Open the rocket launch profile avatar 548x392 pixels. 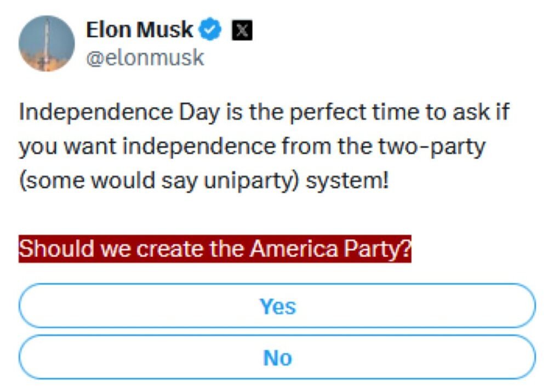click(x=47, y=43)
